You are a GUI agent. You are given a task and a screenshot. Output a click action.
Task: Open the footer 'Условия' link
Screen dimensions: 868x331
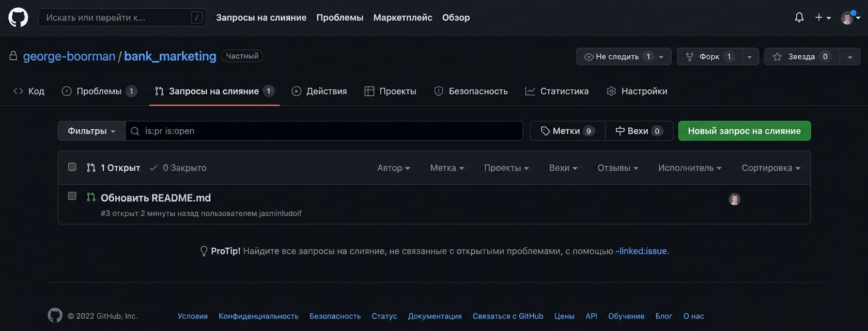(193, 316)
